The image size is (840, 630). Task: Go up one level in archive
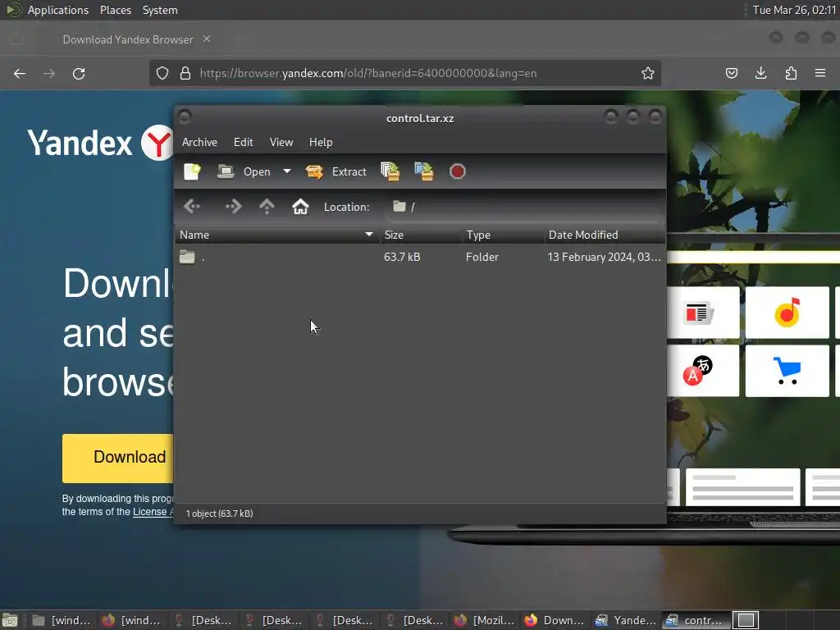click(x=267, y=206)
